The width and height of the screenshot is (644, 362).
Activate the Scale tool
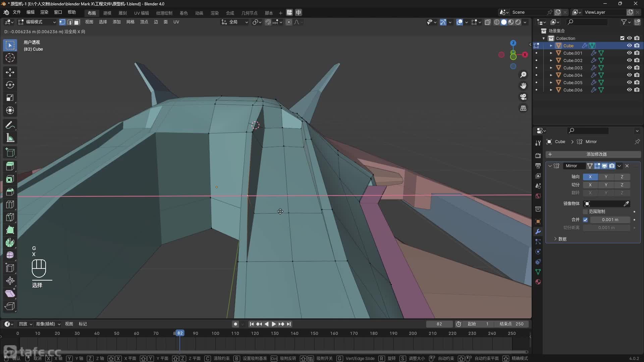pyautogui.click(x=10, y=98)
